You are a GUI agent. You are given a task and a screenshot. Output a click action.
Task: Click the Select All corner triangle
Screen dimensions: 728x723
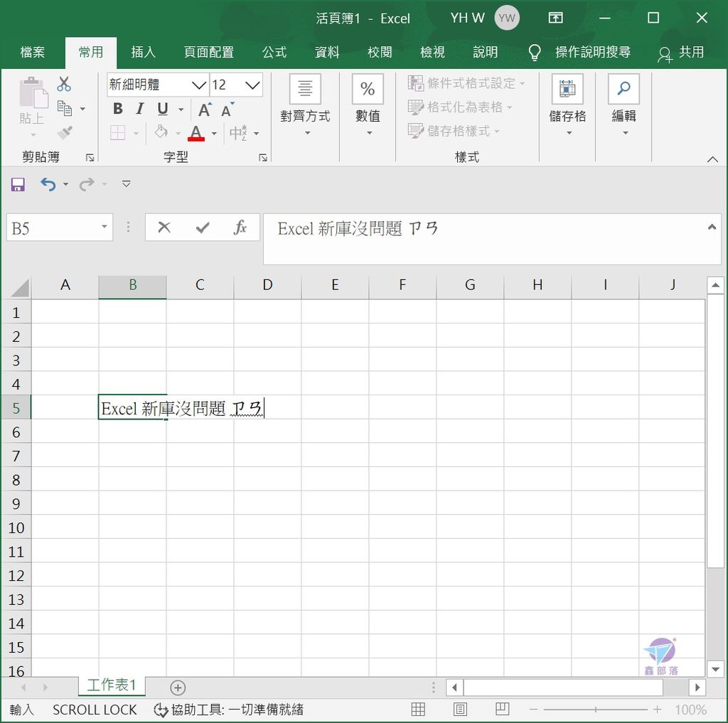tap(20, 287)
